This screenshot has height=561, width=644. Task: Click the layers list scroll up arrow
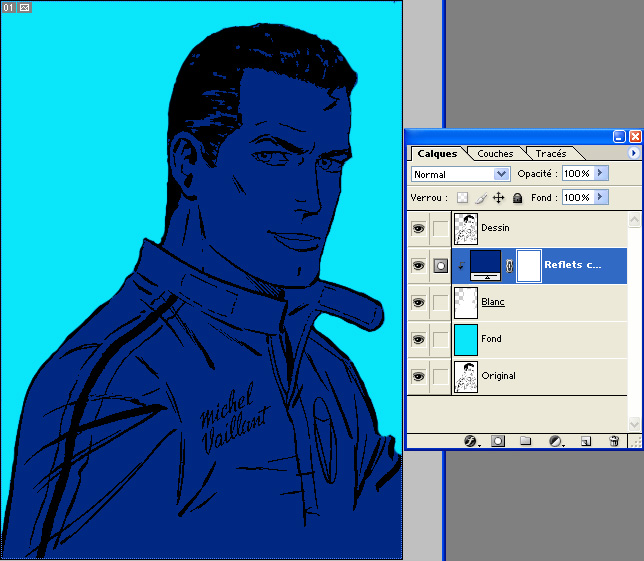click(634, 220)
